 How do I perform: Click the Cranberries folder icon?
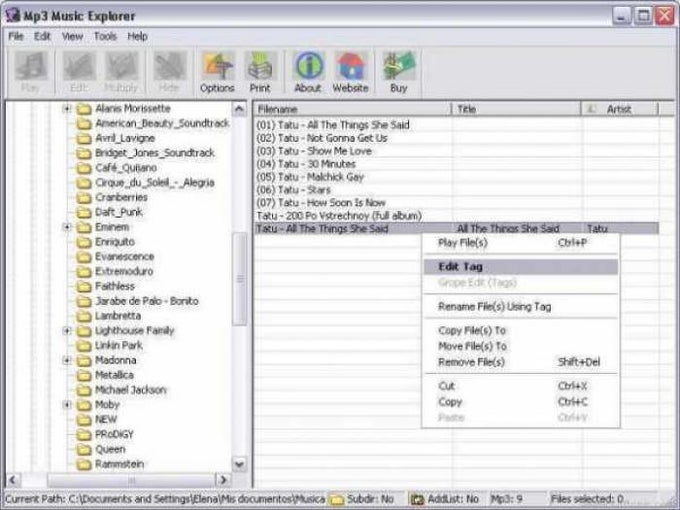(84, 198)
